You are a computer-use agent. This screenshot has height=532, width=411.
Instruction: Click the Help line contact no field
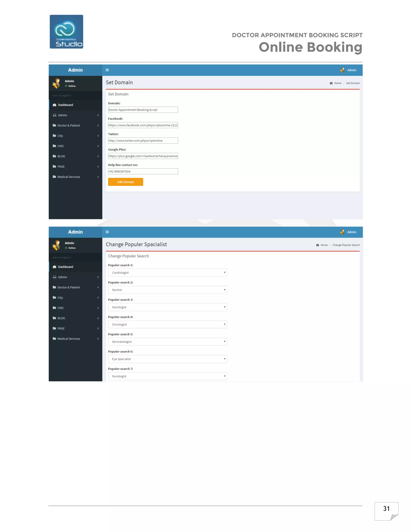143,171
